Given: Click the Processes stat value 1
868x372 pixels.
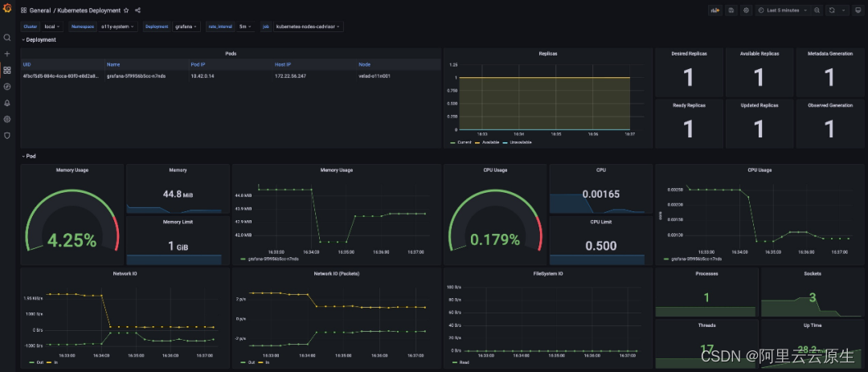Looking at the screenshot, I should click(706, 298).
